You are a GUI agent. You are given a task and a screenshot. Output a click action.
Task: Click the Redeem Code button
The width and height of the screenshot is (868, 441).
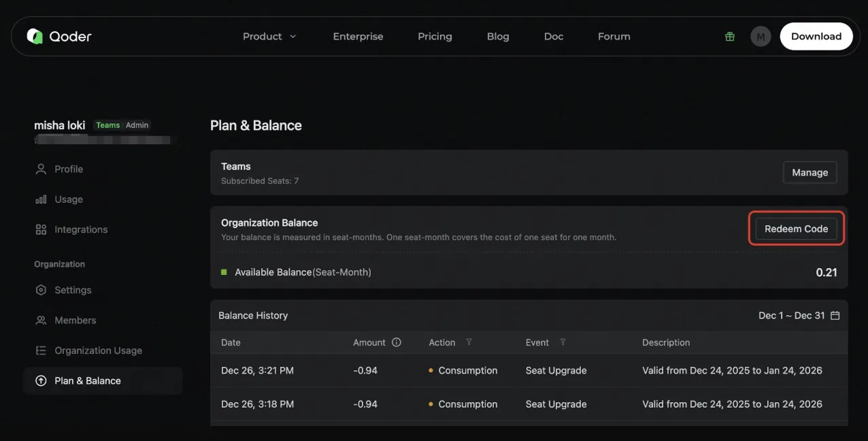(796, 229)
